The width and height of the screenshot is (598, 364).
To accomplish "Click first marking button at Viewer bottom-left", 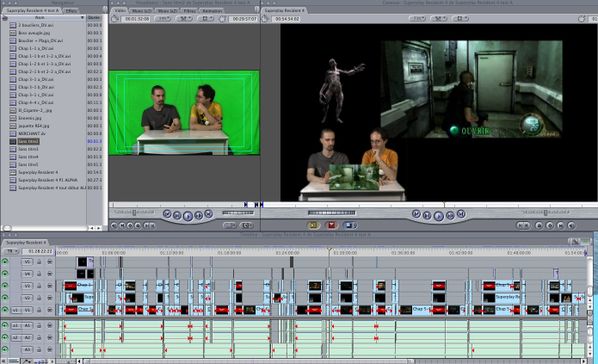I will point(114,226).
